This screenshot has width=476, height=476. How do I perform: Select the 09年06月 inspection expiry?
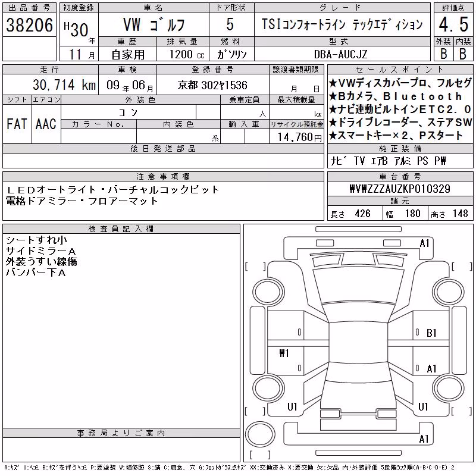[x=130, y=85]
